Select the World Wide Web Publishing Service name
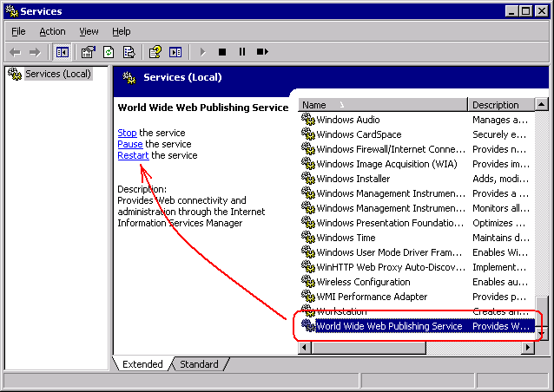The image size is (554, 392). click(389, 326)
